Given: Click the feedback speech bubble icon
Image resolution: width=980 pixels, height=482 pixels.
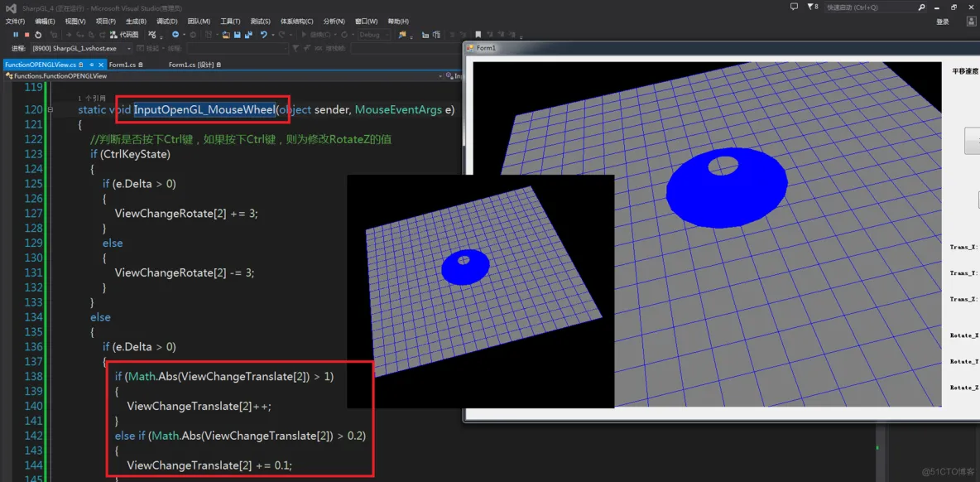Looking at the screenshot, I should pos(794,7).
